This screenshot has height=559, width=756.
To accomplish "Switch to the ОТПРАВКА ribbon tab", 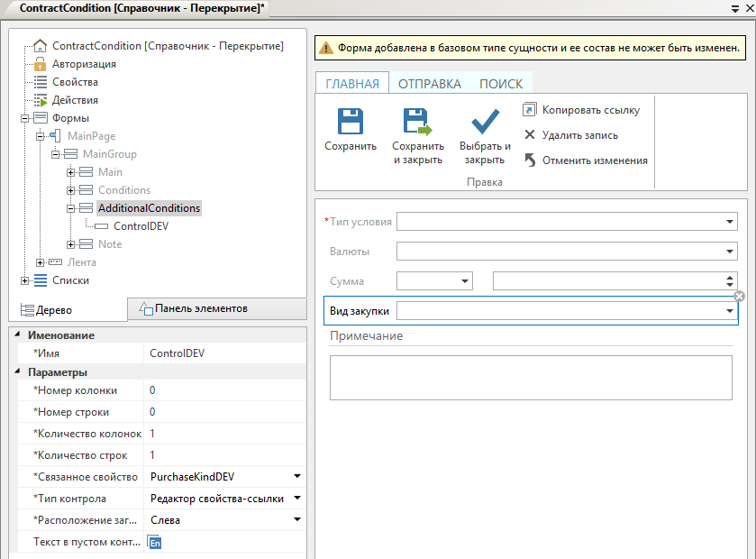I will pos(429,84).
